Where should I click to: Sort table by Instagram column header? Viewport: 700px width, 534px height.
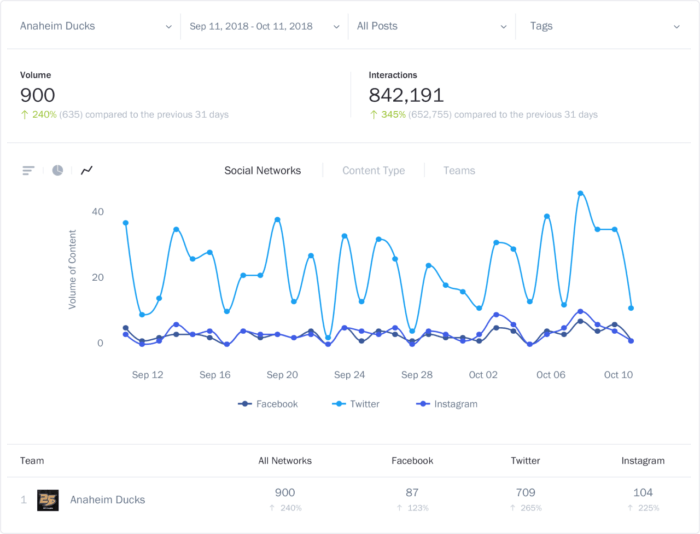[x=642, y=461]
